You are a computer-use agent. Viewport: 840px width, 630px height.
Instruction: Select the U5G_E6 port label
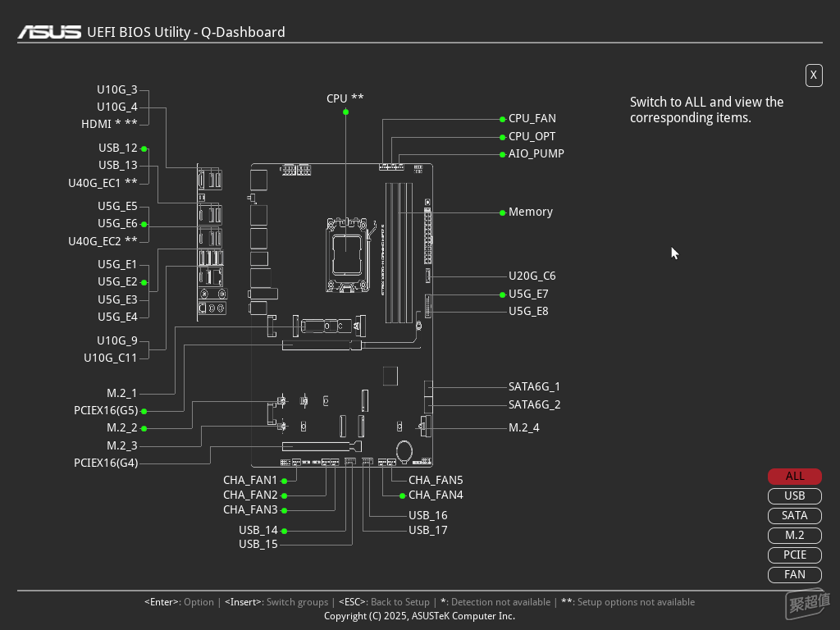click(x=117, y=223)
